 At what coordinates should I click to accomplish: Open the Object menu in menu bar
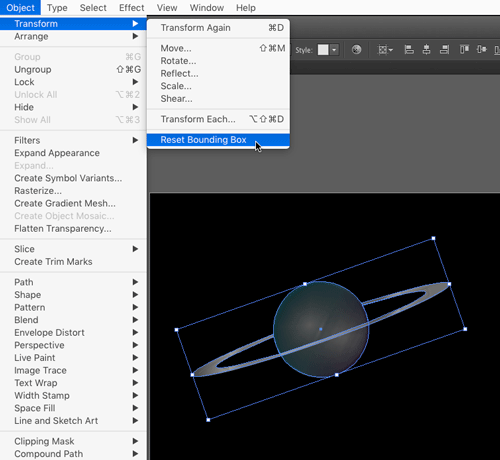[20, 7]
